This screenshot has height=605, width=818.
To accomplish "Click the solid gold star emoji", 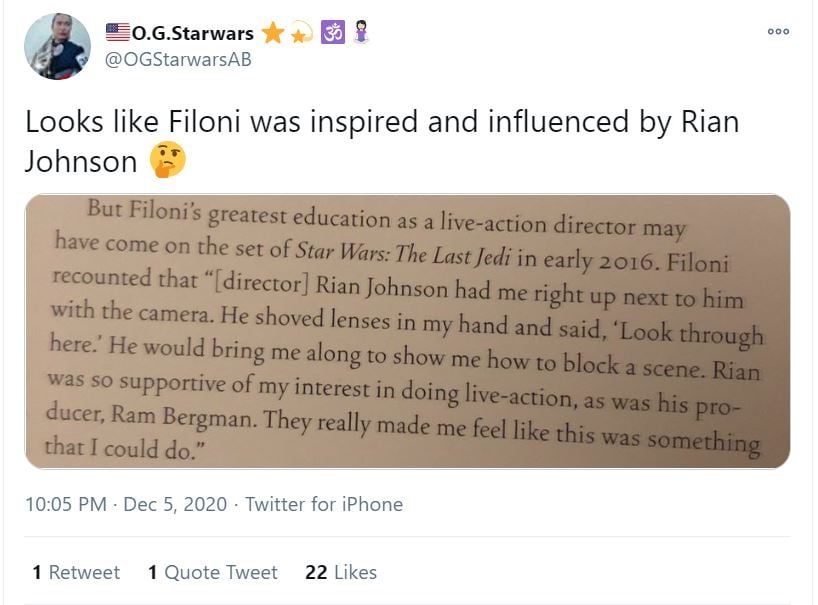I will pos(272,33).
